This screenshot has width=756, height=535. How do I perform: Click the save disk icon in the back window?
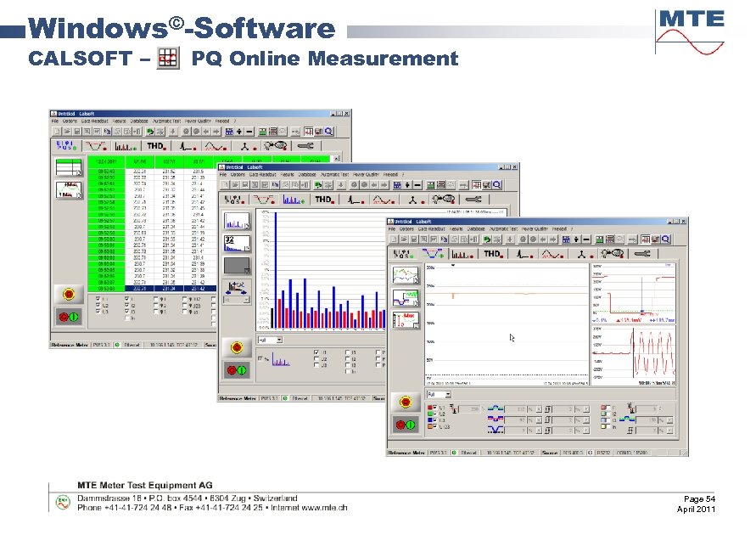click(77, 132)
